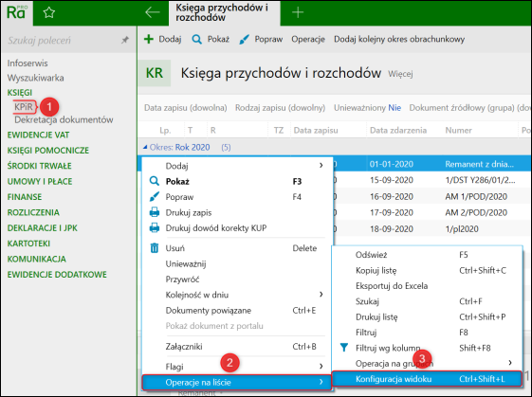Screen dimensions: 532x397
Task: Click the Popraw brush toolbar icon
Action: tap(244, 40)
